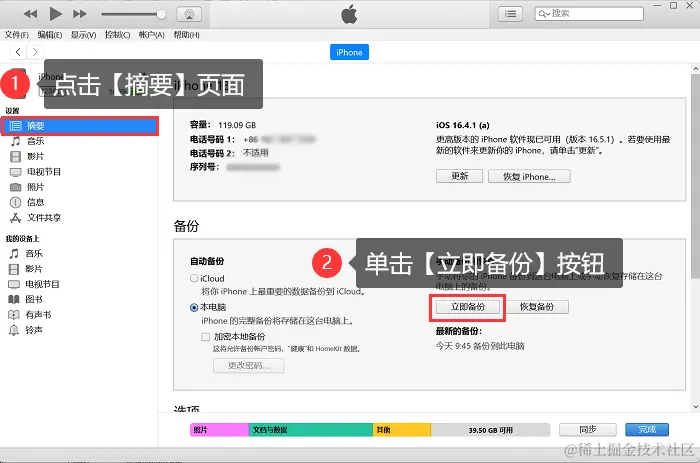Click the iOS 16.4.1 (a) version text

point(462,125)
